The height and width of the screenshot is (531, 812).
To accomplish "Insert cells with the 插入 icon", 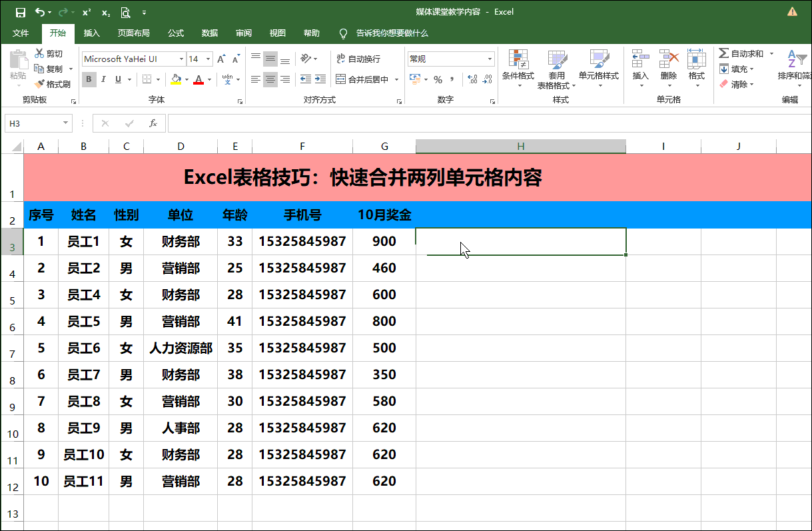I will [x=640, y=69].
